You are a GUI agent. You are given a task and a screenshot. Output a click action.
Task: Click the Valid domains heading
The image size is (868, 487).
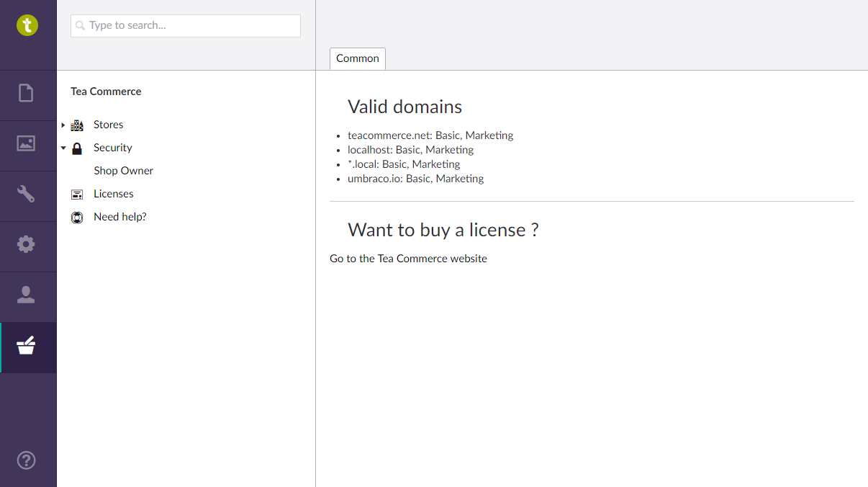click(404, 107)
